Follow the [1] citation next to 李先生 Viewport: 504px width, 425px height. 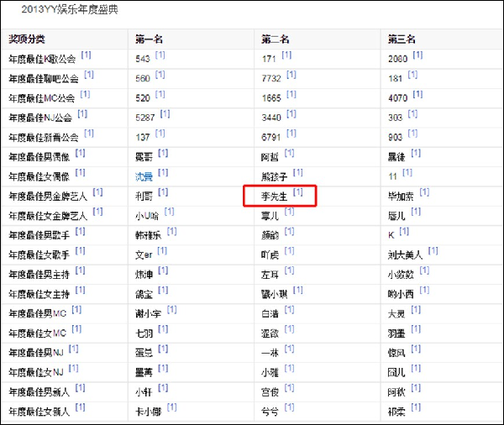click(x=297, y=192)
